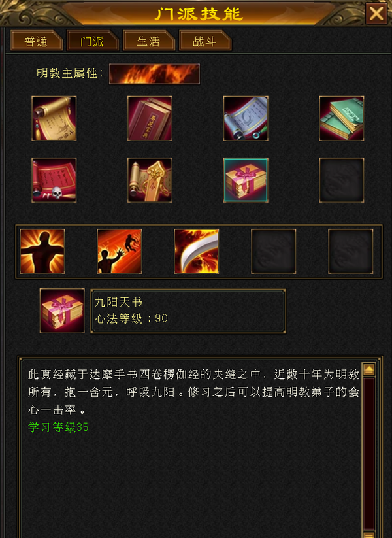The width and height of the screenshot is (392, 538).
Task: Click the fourth empty slot in skill bar
Action: pyautogui.click(x=273, y=251)
